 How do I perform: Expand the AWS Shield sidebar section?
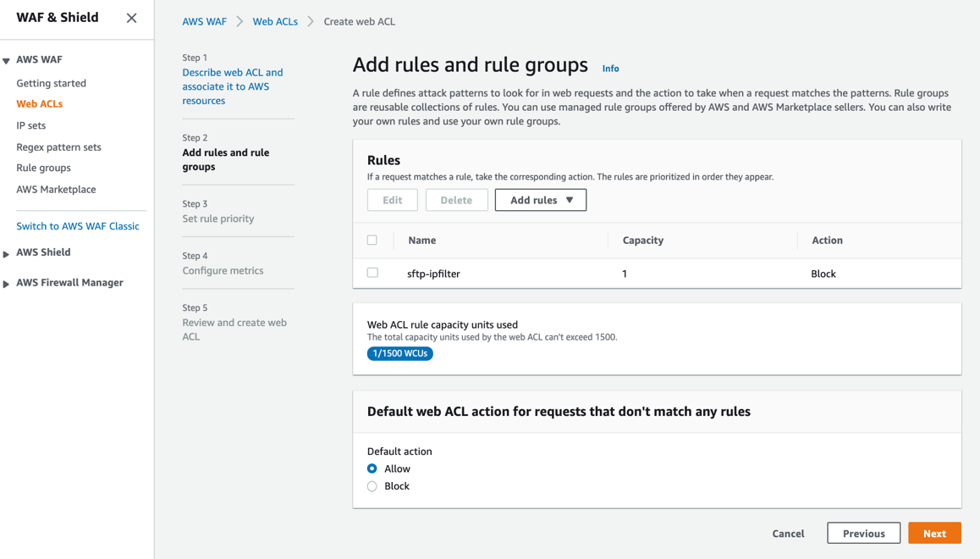coord(8,252)
